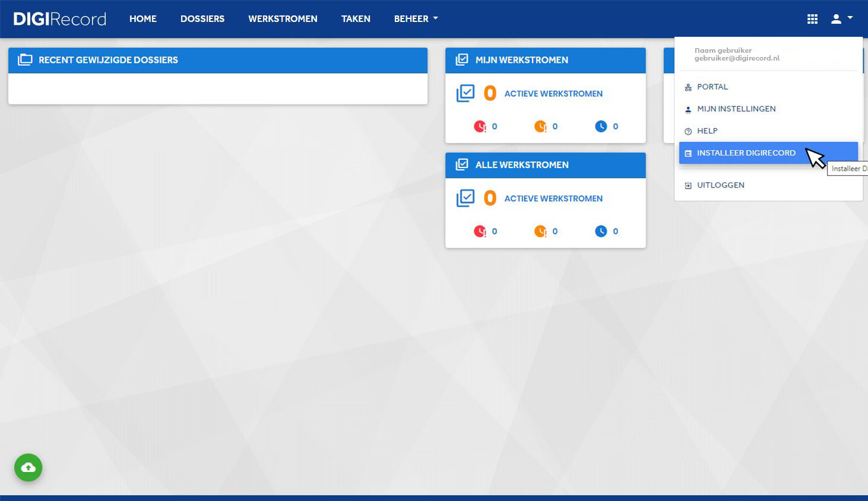Click Actieve Werkstromen link under Mijn Werkstromen
This screenshot has height=501, width=868.
coord(553,94)
